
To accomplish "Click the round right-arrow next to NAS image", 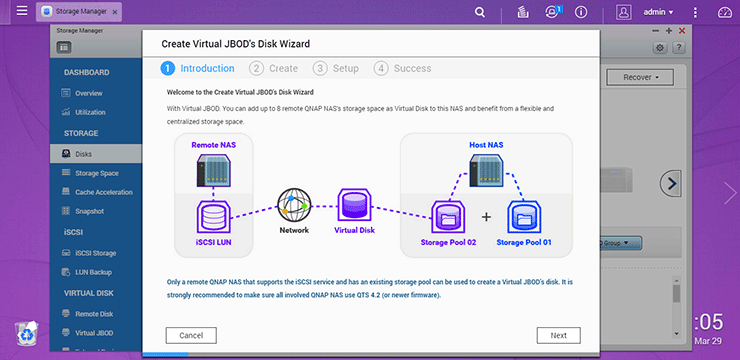I will click(672, 184).
